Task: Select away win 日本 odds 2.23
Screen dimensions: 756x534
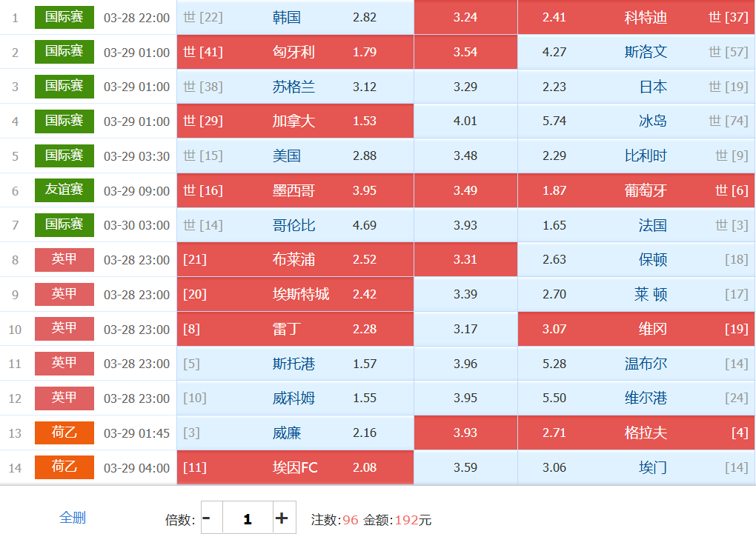Action: coord(636,87)
